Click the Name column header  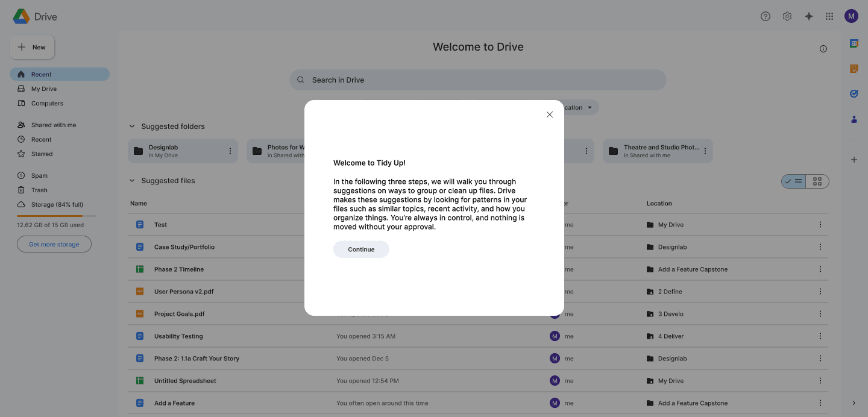[x=139, y=204]
